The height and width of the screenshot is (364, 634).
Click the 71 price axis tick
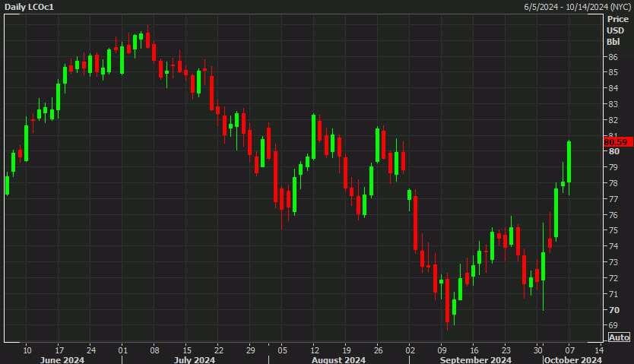coord(613,294)
